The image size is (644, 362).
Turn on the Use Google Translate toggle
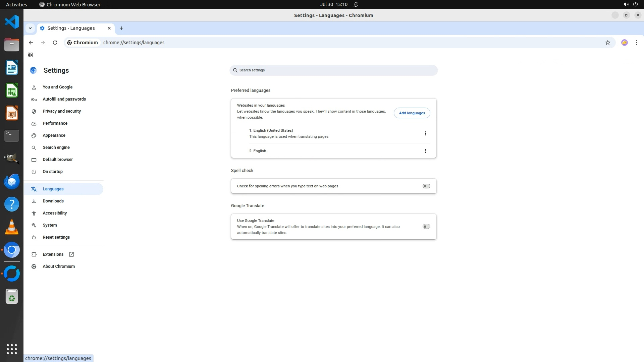click(426, 227)
